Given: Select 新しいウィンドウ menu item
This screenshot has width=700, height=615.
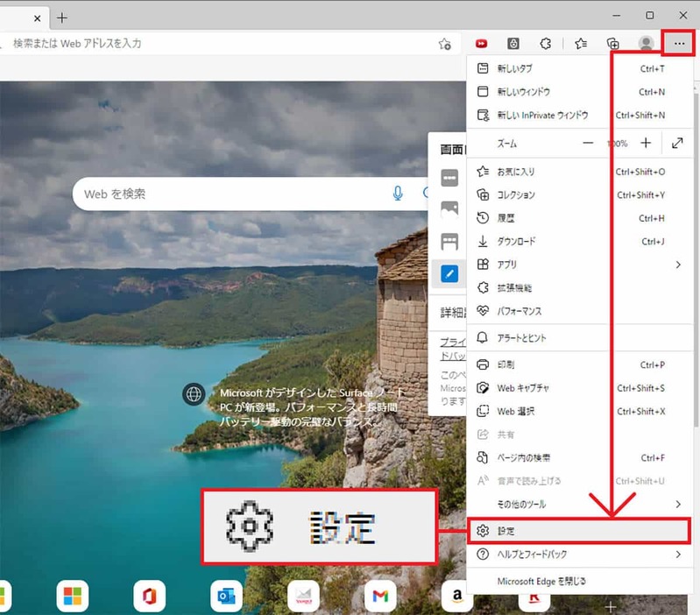Looking at the screenshot, I should (579, 91).
